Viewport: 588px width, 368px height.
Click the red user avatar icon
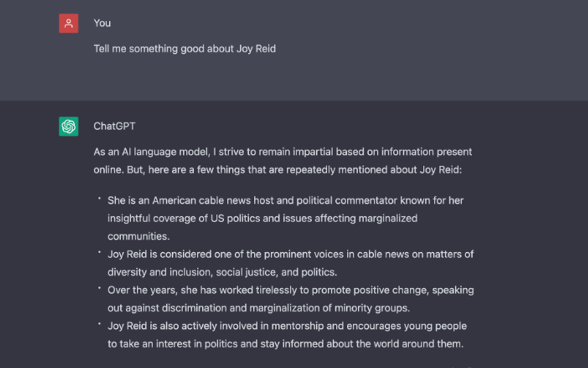click(x=68, y=23)
